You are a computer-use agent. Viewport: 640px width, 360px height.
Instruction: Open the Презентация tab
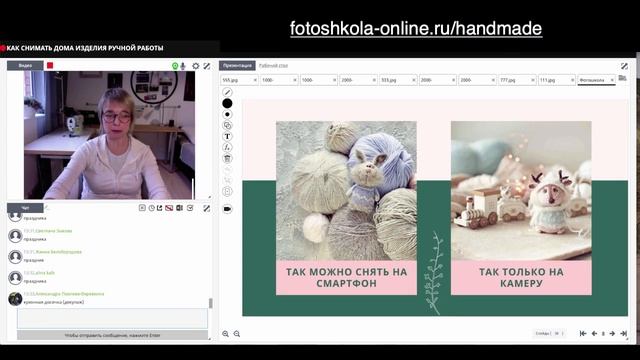click(x=237, y=65)
